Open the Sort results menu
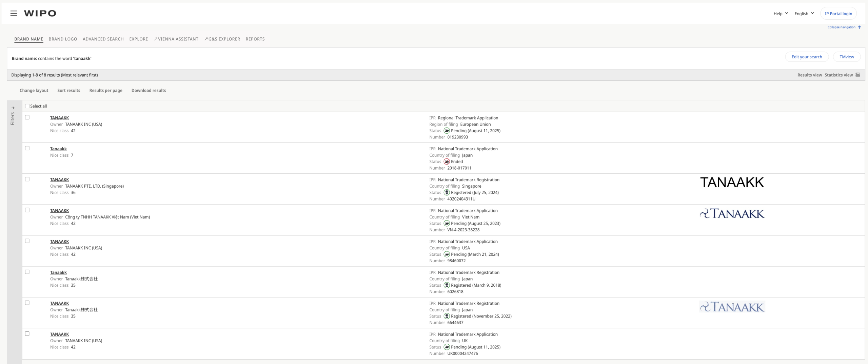This screenshot has width=868, height=364. pyautogui.click(x=69, y=90)
